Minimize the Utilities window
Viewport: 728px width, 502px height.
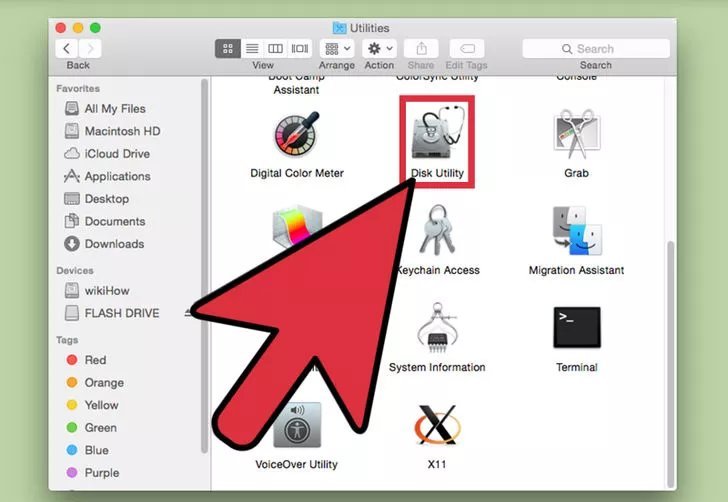click(x=78, y=28)
